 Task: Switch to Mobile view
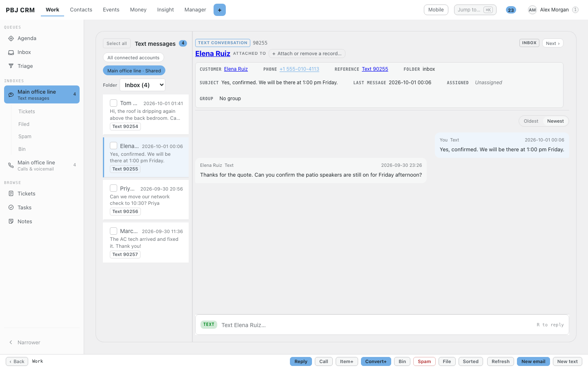pyautogui.click(x=436, y=10)
